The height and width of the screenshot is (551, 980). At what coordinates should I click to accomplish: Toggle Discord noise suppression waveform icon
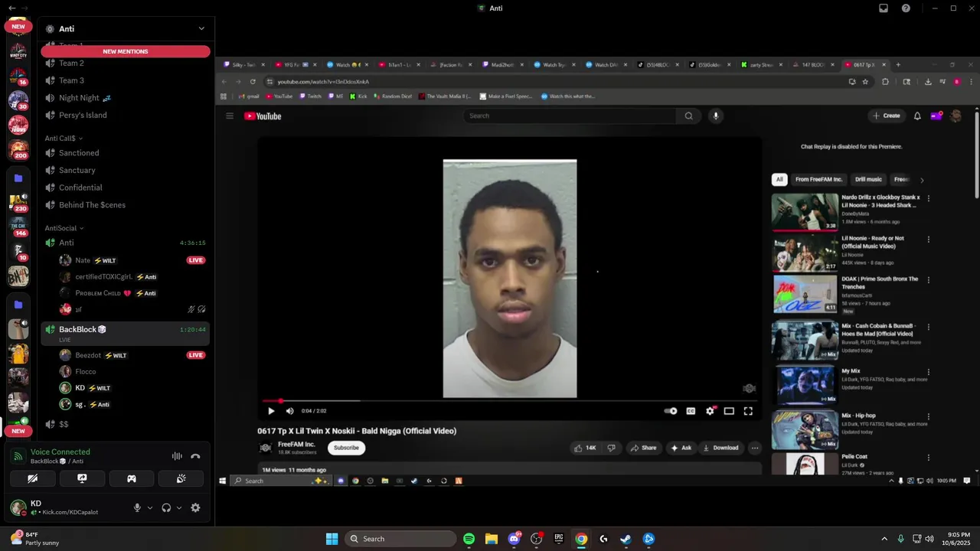[177, 456]
